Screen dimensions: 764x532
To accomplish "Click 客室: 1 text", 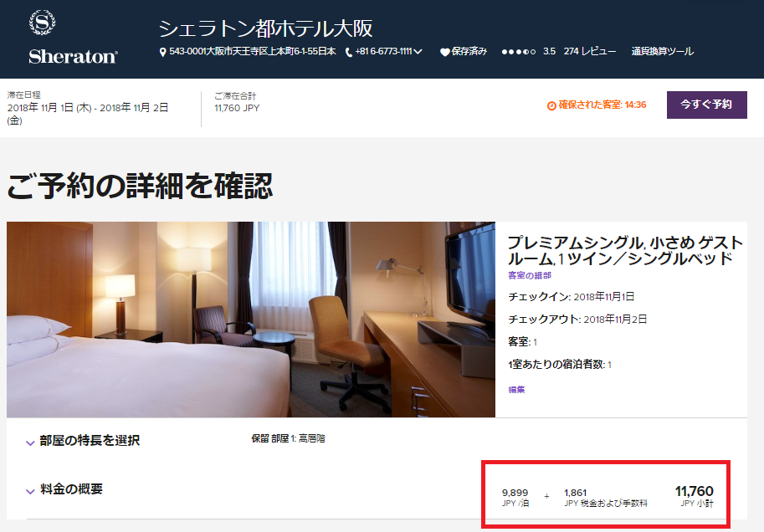I will pos(522,342).
